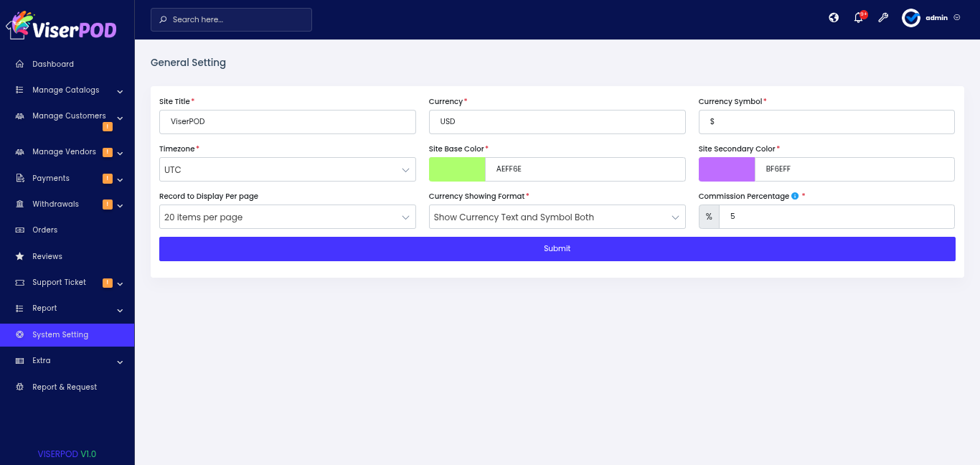Click the Submit button
The height and width of the screenshot is (465, 980).
pos(557,249)
